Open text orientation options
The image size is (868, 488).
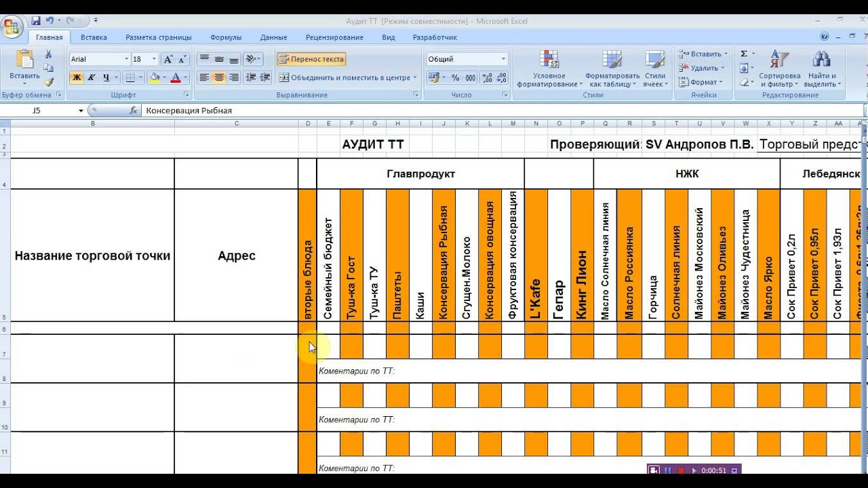pyautogui.click(x=253, y=59)
